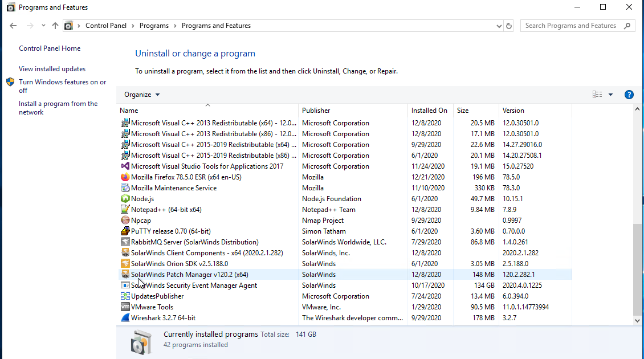Expand the view options dropdown arrow
Image resolution: width=644 pixels, height=359 pixels.
[610, 95]
